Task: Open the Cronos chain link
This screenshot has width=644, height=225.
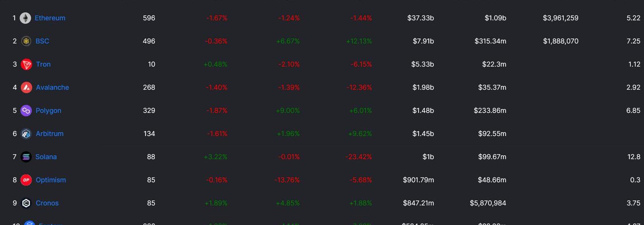Action: (x=47, y=203)
